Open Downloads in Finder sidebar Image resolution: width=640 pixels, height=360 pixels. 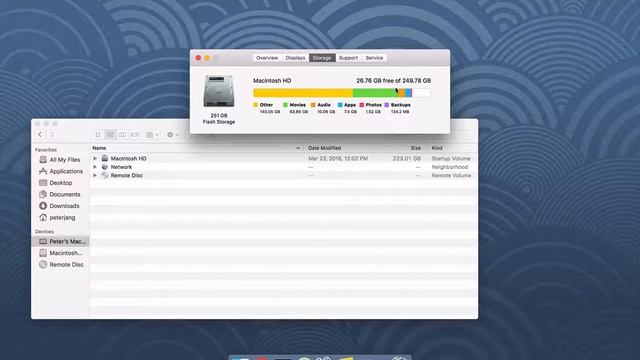pos(60,206)
